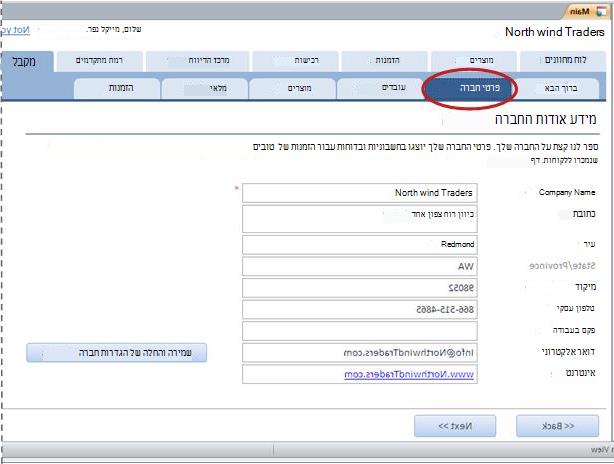Image resolution: width=614 pixels, height=464 pixels.
Task: Click the כתובת address text field
Action: (x=359, y=219)
